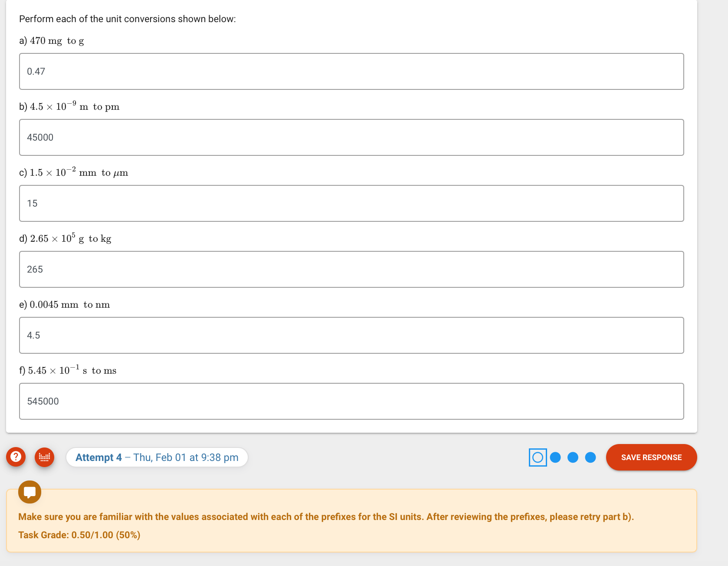The height and width of the screenshot is (566, 728).
Task: Click the answer box showing 265
Action: [351, 269]
